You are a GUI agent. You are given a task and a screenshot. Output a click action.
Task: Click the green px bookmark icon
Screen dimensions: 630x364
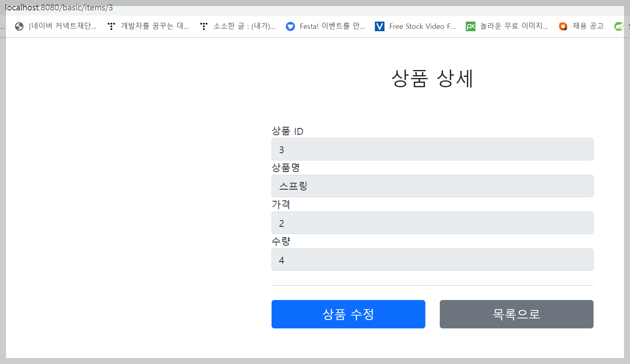pos(471,26)
